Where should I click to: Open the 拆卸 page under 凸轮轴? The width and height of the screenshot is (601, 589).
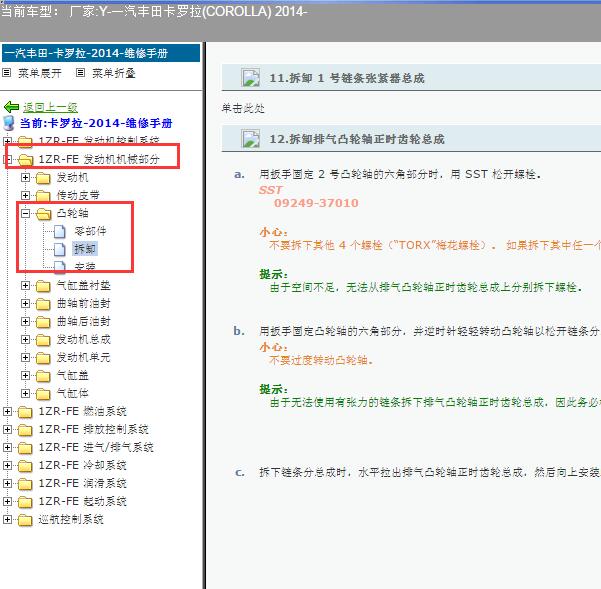85,249
